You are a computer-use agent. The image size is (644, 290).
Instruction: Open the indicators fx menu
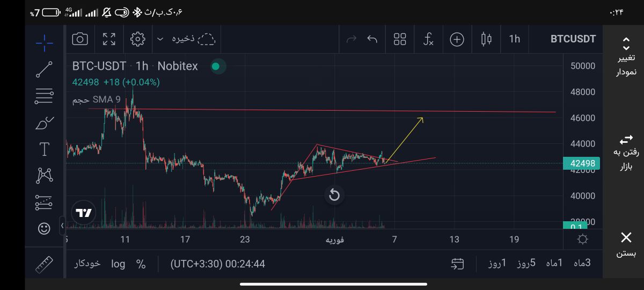pyautogui.click(x=428, y=39)
